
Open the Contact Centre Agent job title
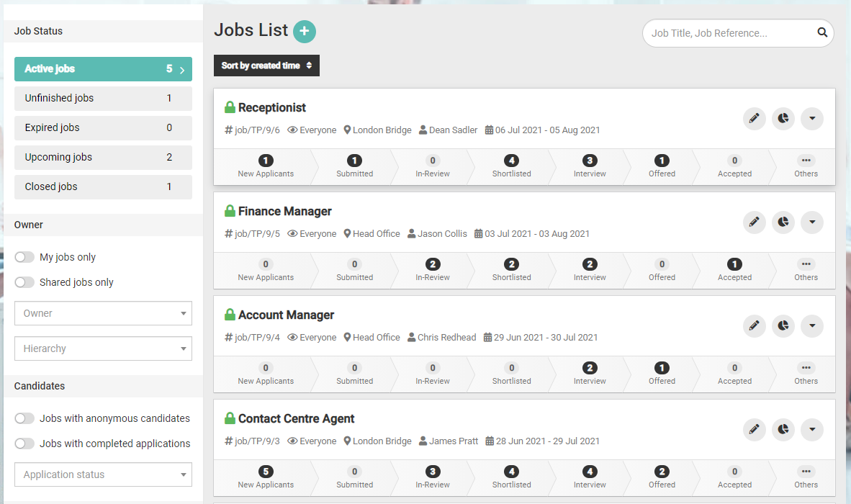coord(296,419)
